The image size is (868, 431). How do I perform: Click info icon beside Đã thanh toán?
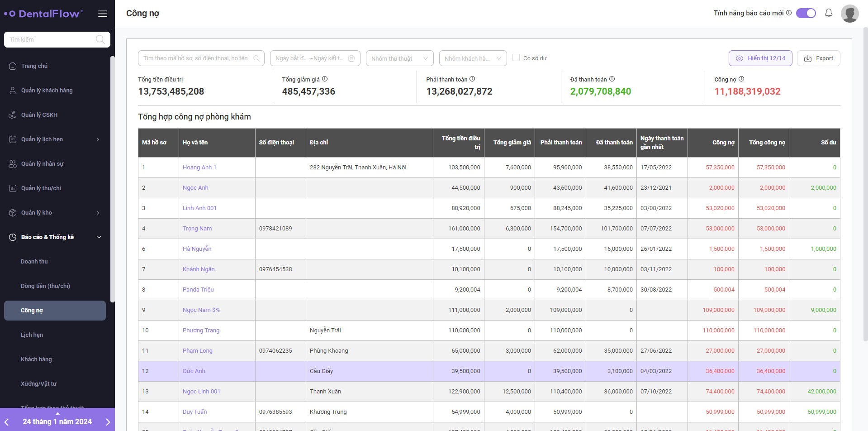(x=612, y=79)
